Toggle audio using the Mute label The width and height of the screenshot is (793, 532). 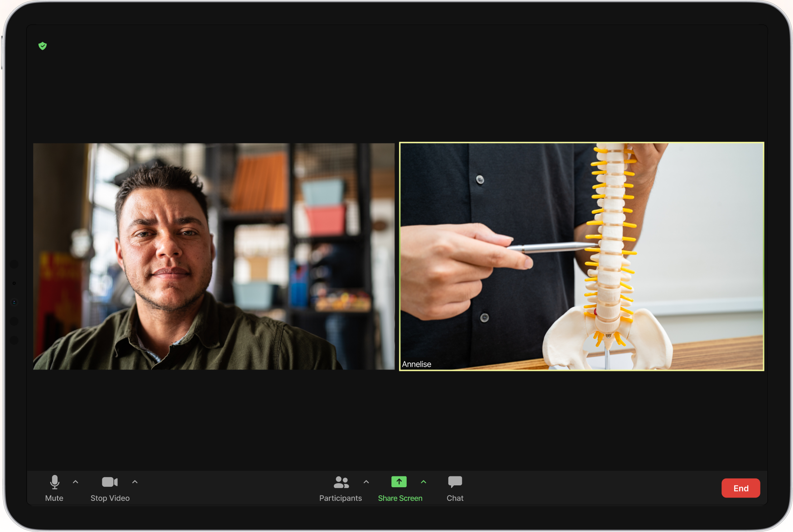[x=54, y=498]
